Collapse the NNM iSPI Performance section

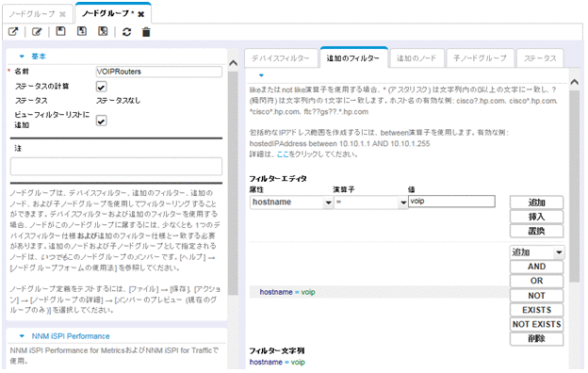point(22,336)
